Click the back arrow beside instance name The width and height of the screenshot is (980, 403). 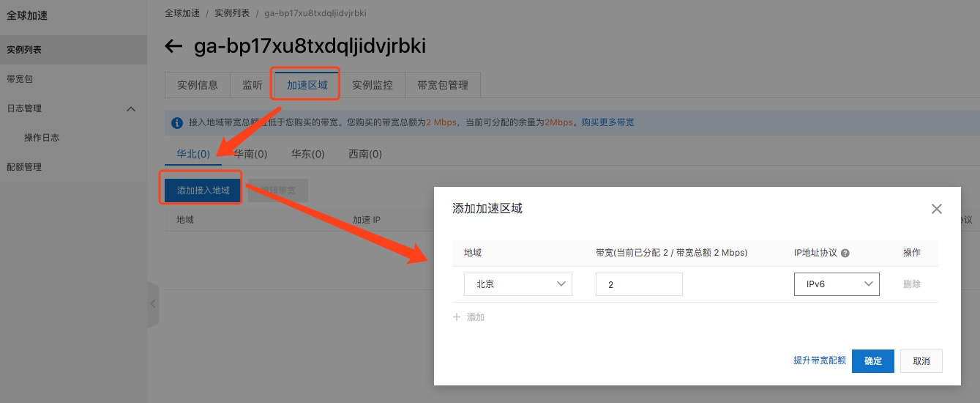[173, 47]
